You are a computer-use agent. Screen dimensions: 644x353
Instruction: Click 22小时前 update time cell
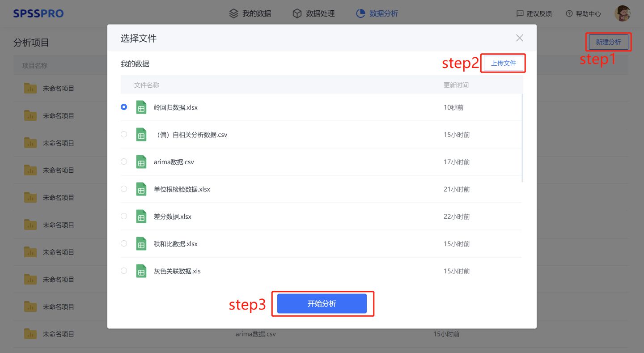coord(457,217)
